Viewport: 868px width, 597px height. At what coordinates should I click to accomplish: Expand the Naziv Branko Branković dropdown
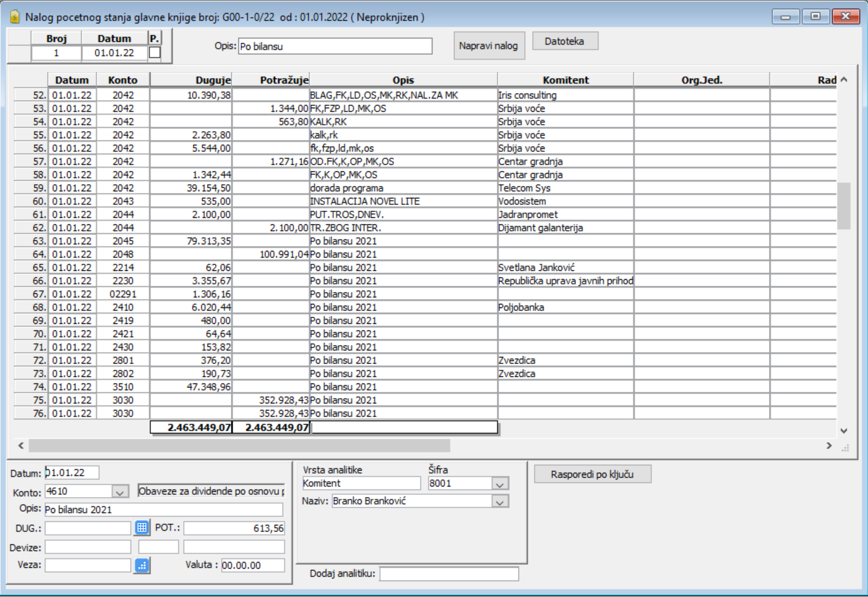[500, 502]
